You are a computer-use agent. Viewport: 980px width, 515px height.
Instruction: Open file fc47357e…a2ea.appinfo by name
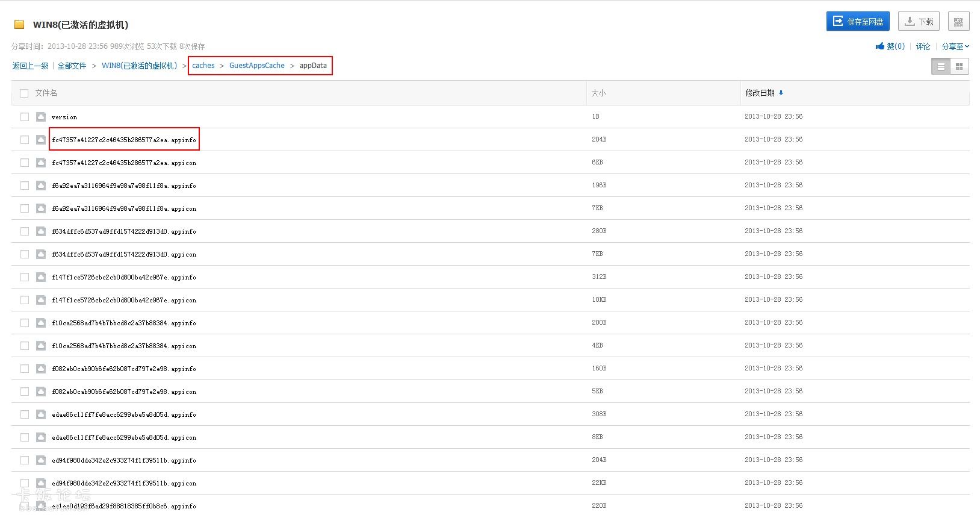124,140
